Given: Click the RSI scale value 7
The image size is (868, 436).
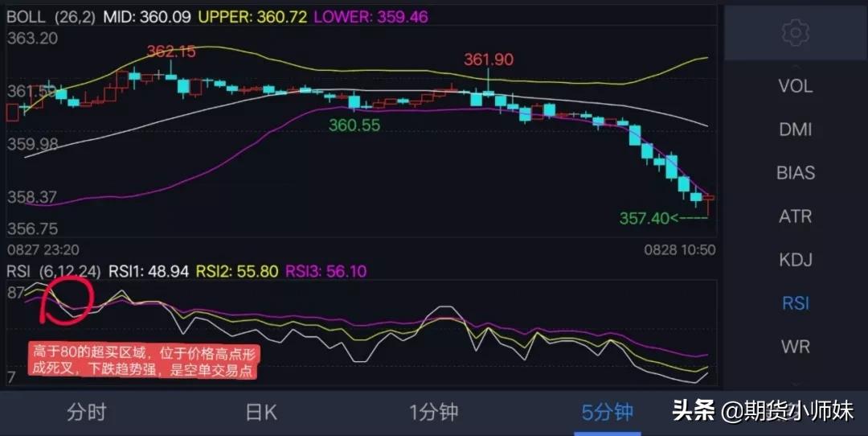Looking at the screenshot, I should 11,377.
